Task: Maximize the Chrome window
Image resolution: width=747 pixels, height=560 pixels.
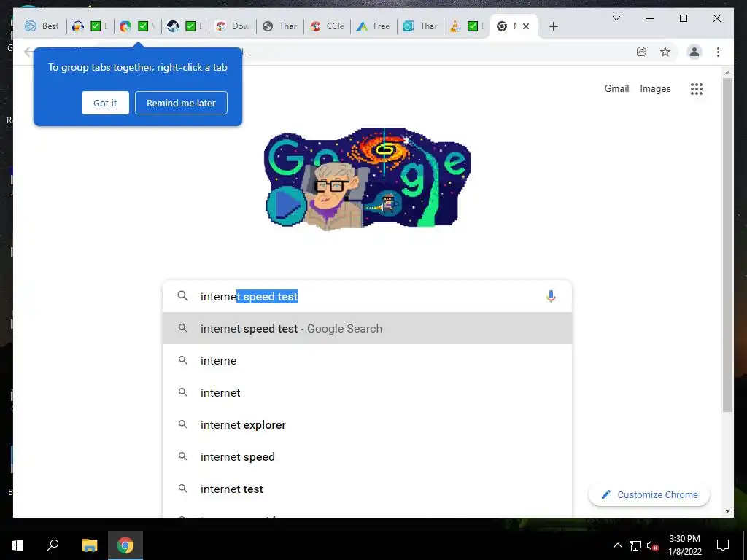Action: tap(683, 18)
